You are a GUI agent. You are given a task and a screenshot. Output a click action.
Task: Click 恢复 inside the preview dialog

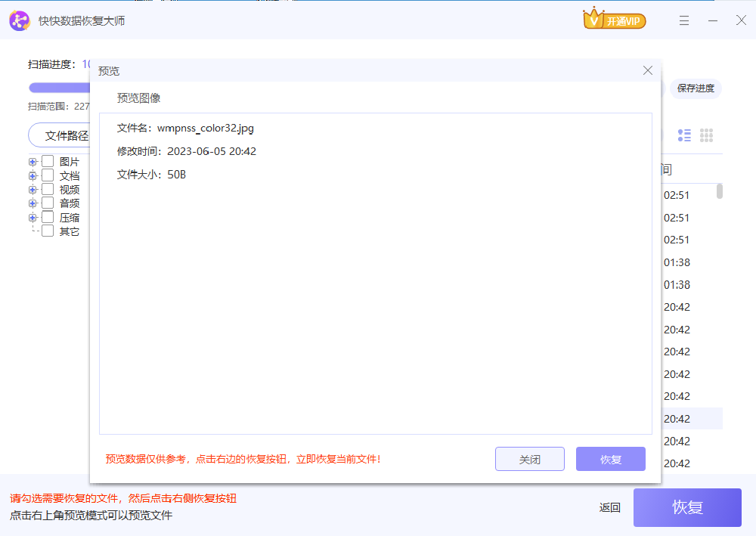[x=610, y=459]
